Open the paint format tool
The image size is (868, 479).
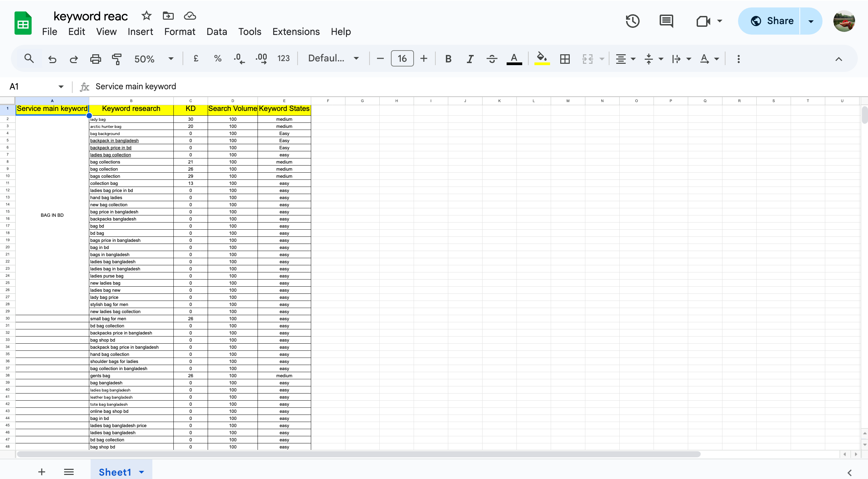coord(116,58)
